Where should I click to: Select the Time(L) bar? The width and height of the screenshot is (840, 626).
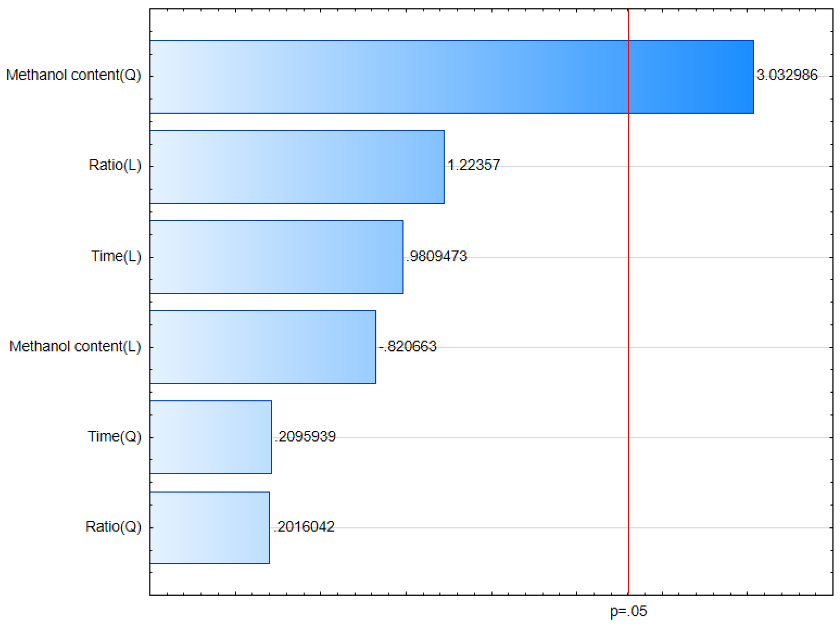click(277, 256)
